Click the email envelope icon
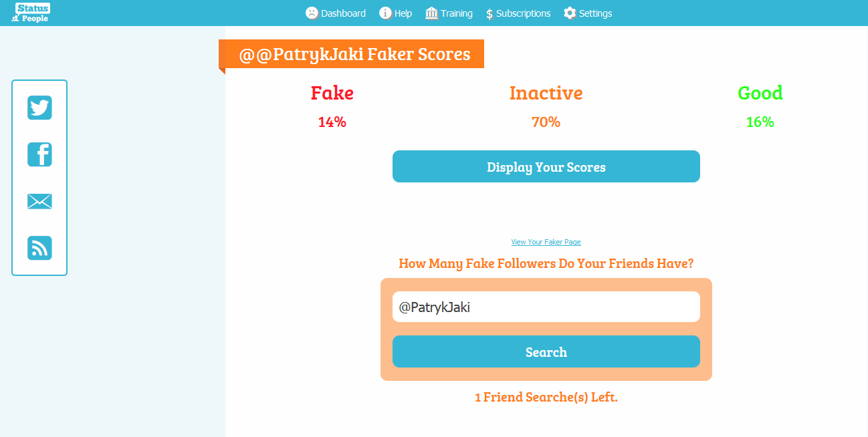The width and height of the screenshot is (868, 437). [39, 201]
